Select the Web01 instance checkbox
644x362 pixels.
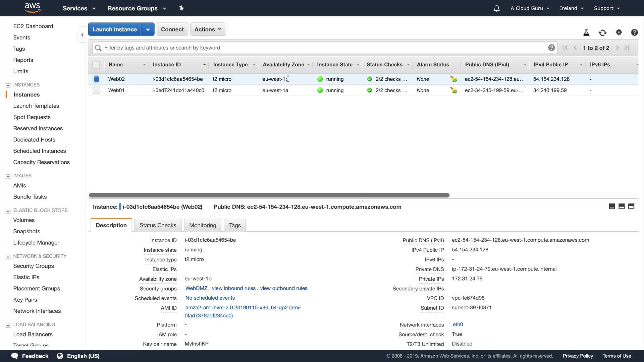tap(96, 90)
